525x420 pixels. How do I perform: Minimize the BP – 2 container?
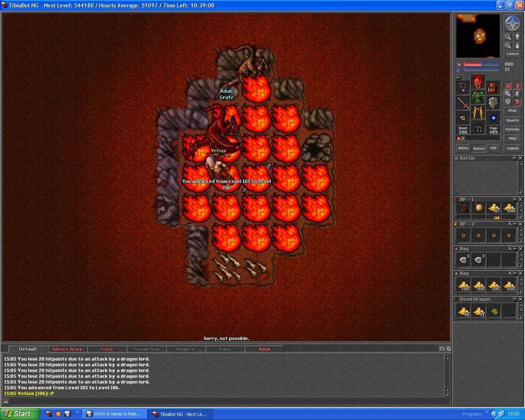515,224
